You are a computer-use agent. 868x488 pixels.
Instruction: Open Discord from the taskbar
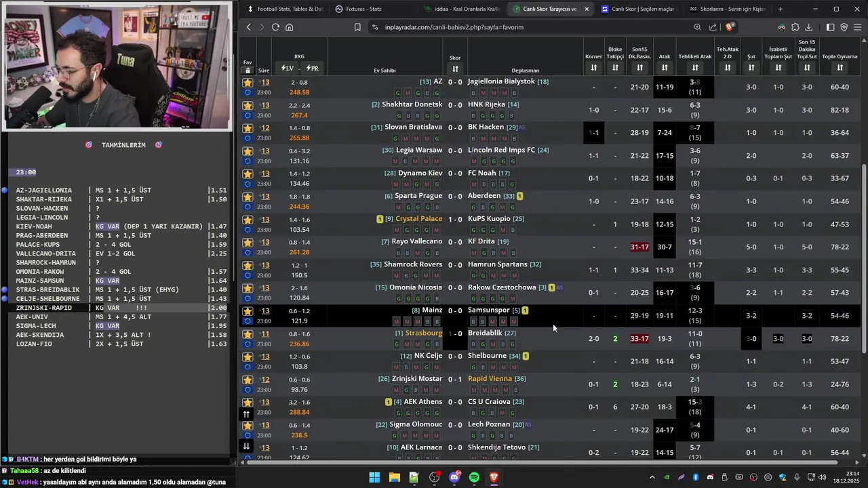[454, 478]
